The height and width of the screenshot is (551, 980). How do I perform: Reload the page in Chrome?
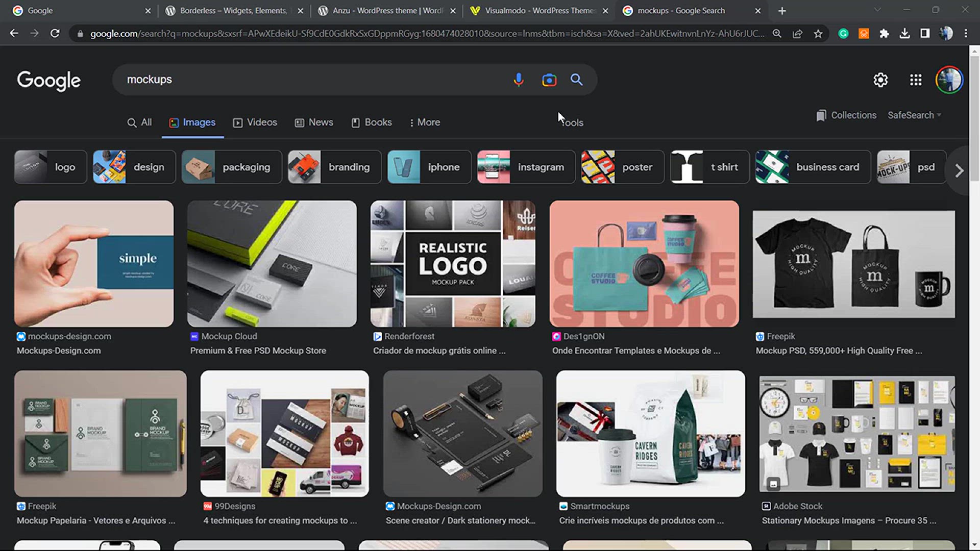[55, 34]
